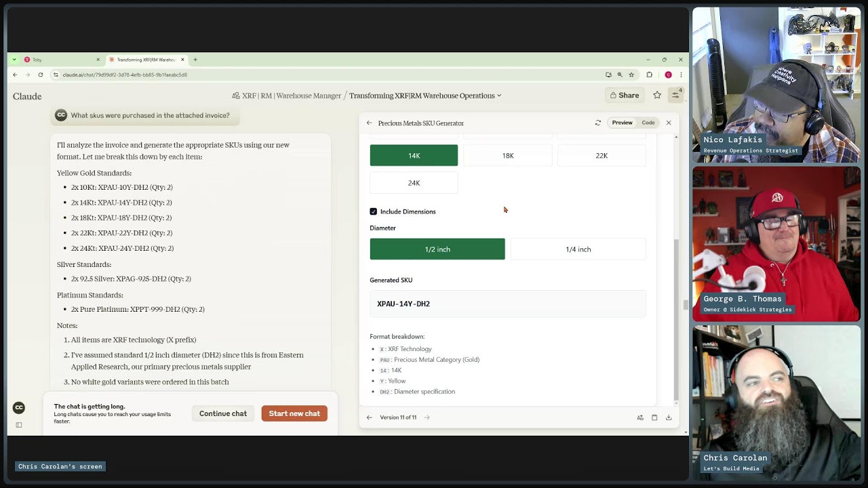Go to Claude home via the logo
868x488 pixels.
(27, 96)
